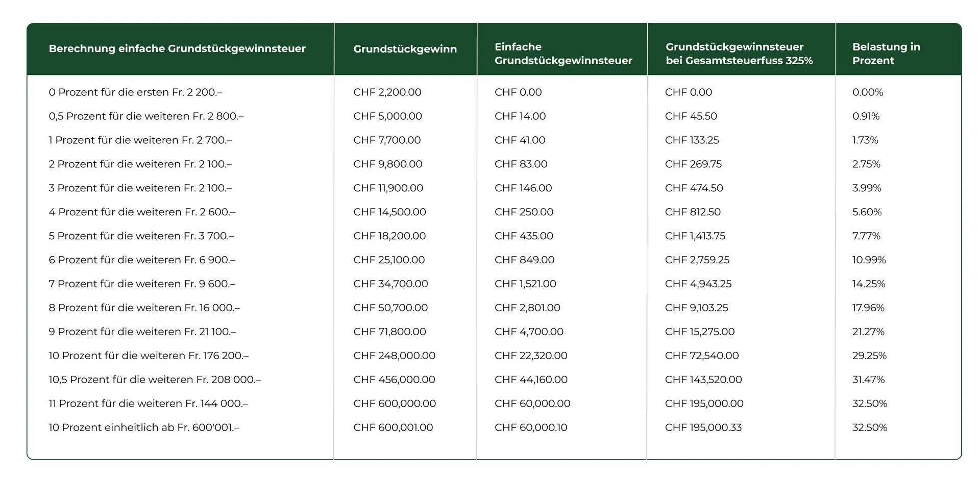Click the cell CHF 2,200.00
The width and height of the screenshot is (980, 483).
pos(387,92)
